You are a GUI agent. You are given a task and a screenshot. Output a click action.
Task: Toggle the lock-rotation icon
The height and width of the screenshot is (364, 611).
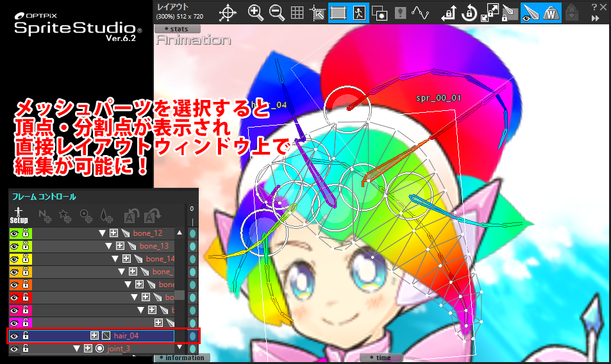469,13
